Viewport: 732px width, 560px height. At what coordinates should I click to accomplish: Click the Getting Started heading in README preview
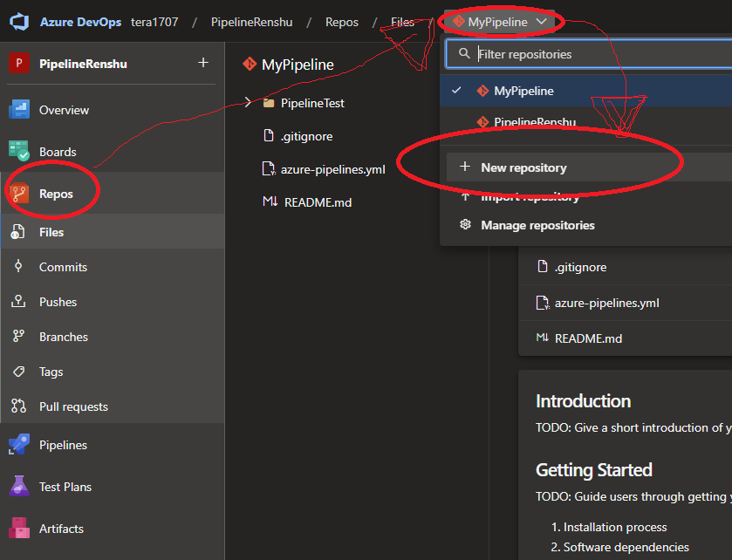594,469
